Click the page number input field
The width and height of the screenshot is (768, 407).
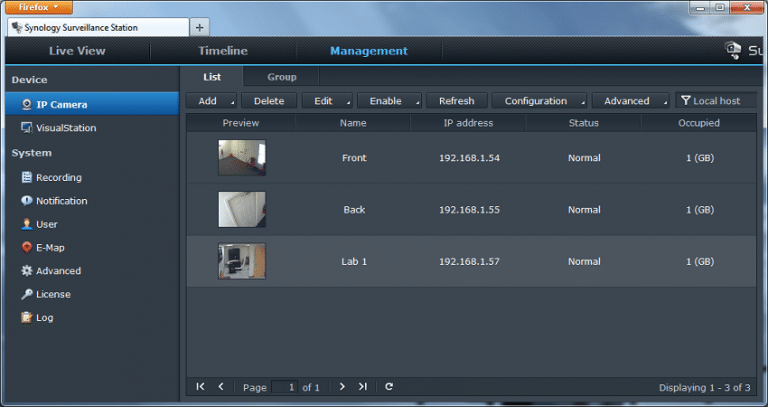[x=285, y=387]
